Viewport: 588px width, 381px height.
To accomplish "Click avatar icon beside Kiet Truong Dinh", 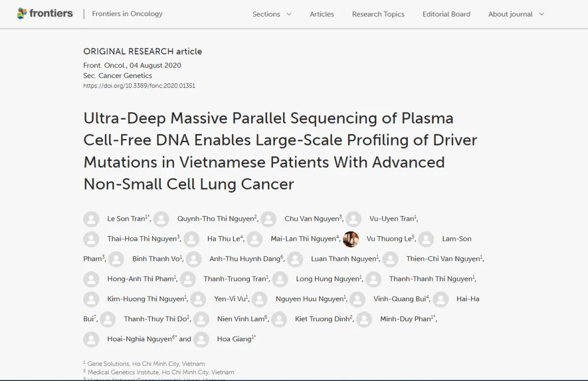I will tap(279, 320).
